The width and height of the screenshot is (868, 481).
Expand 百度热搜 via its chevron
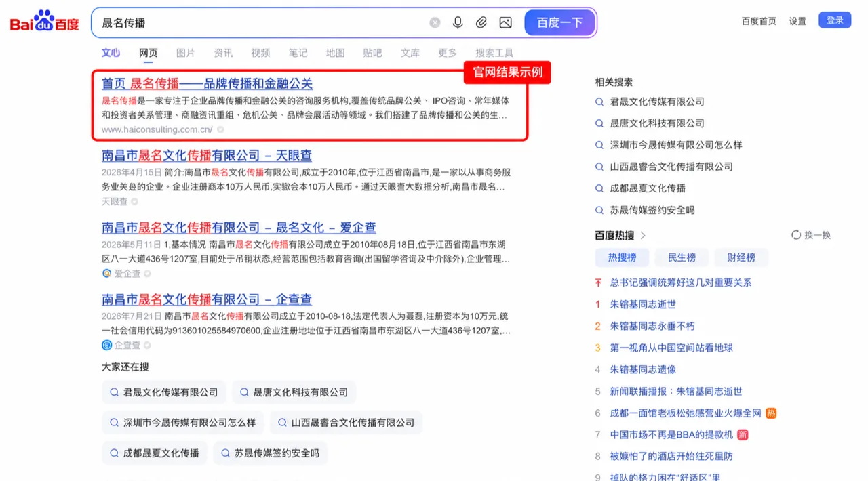(x=643, y=236)
